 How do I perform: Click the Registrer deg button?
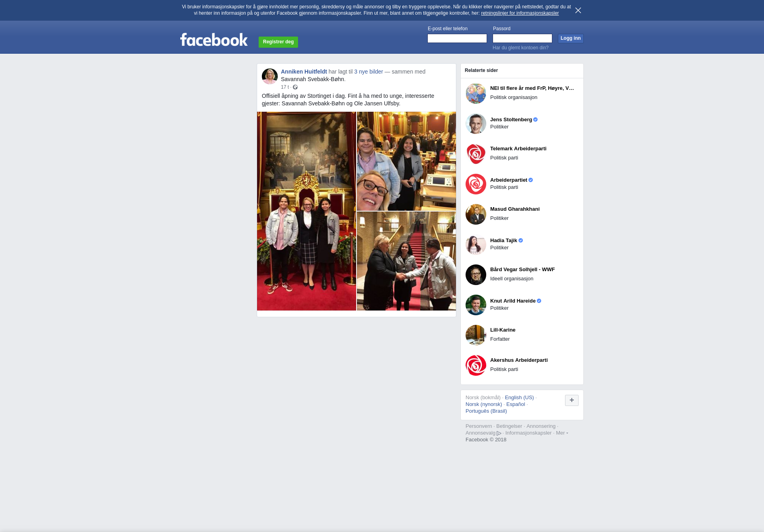pyautogui.click(x=278, y=42)
